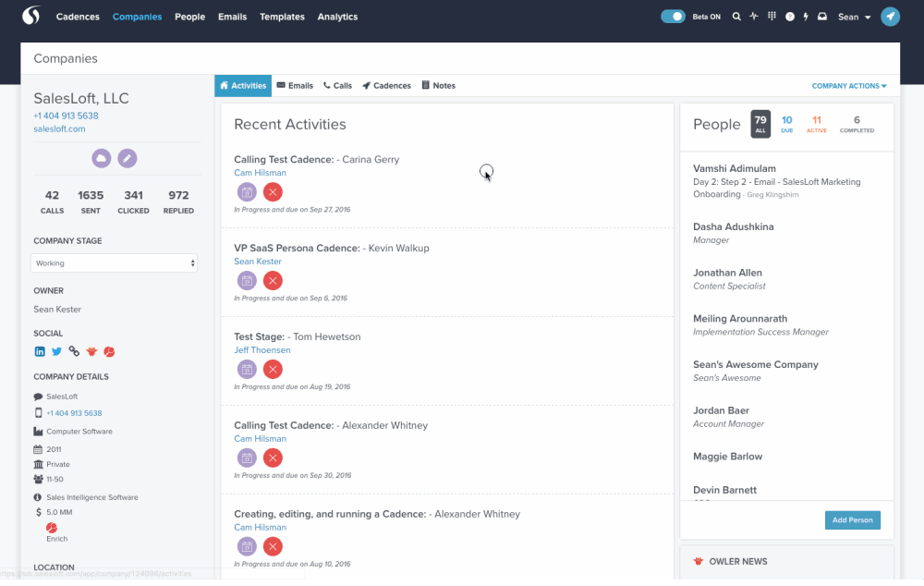Click the Add Person button
The image size is (924, 586).
(853, 520)
